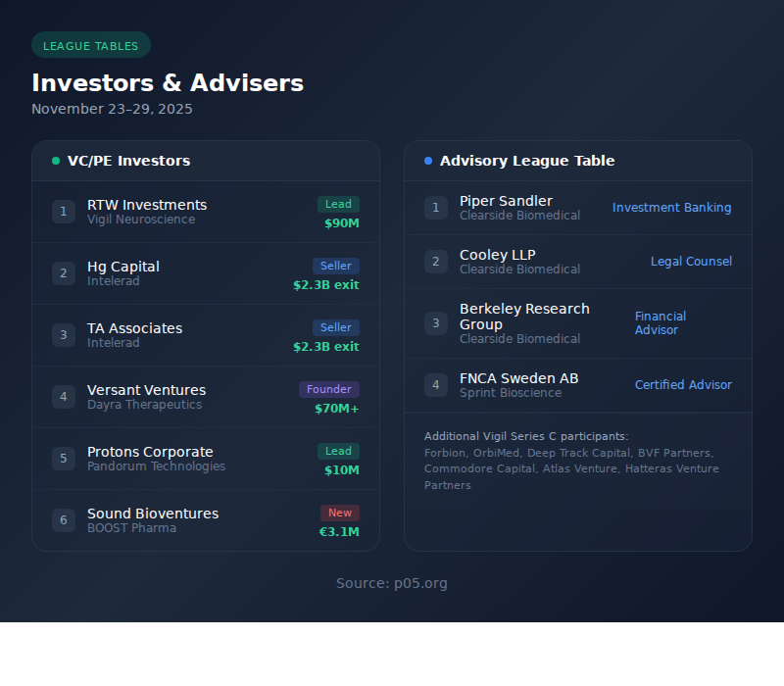Click the rank 3 badge beside Berkeley Research Group
This screenshot has width=784, height=686.
point(436,323)
